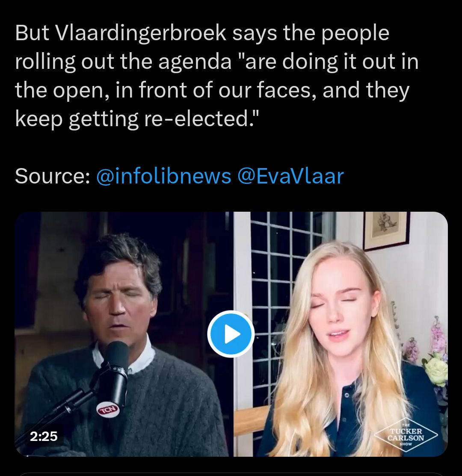Click the tweet text mentioning Vlaardingerbroek
The image size is (462, 476).
(217, 75)
